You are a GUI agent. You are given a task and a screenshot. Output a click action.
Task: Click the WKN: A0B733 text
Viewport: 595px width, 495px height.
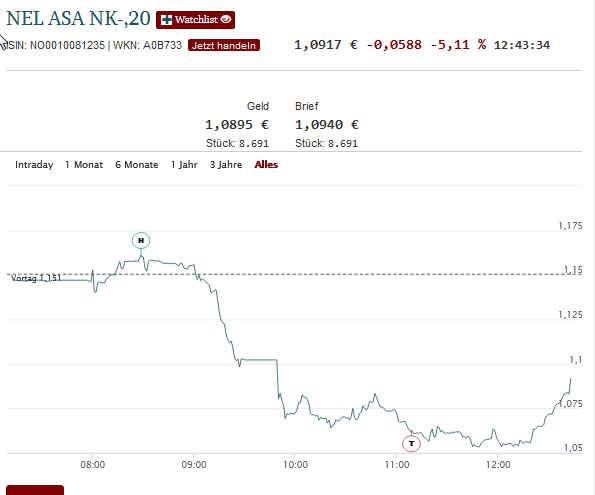click(148, 45)
